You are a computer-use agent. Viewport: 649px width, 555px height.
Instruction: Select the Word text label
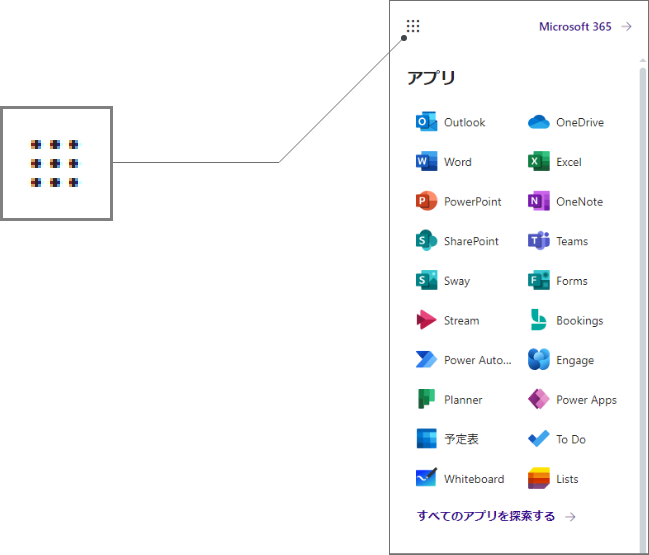click(x=457, y=162)
